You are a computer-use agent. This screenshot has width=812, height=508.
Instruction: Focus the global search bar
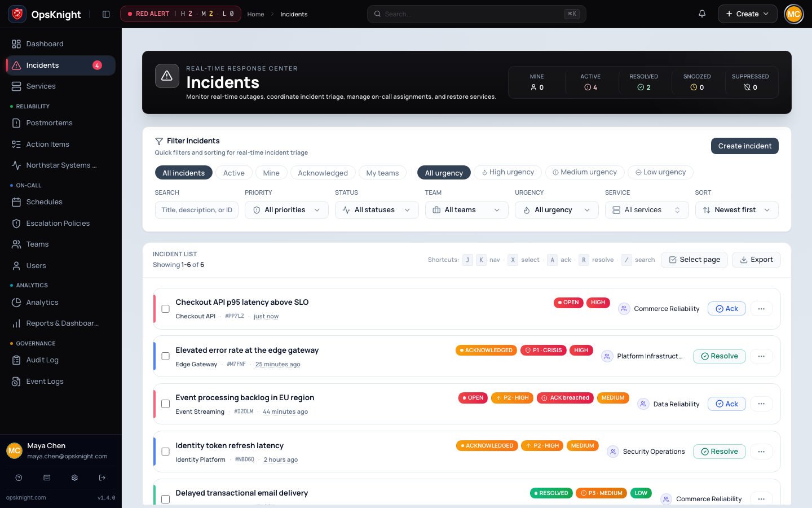click(x=476, y=14)
